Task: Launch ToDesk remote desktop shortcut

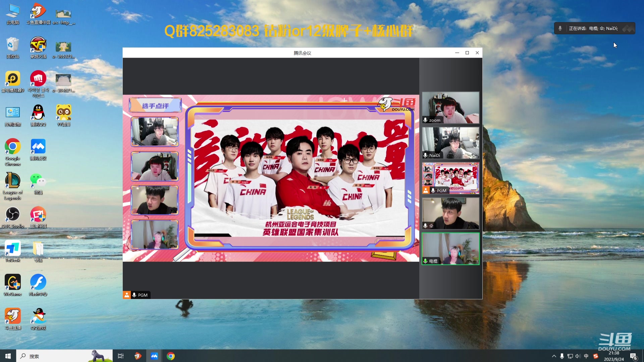Action: (13, 251)
